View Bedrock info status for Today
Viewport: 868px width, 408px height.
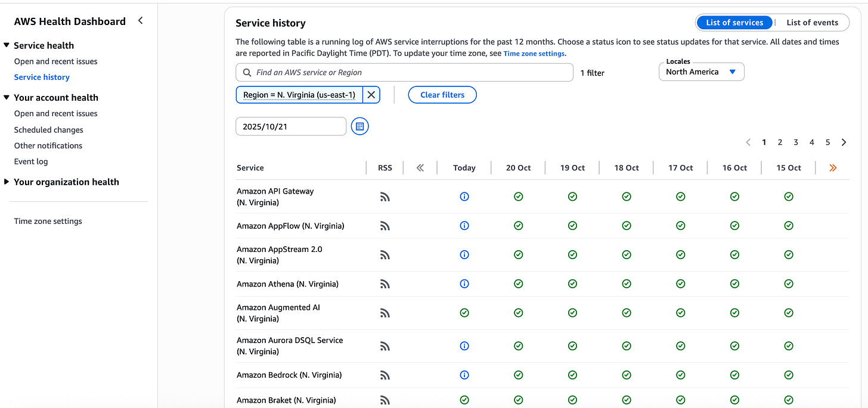pos(464,375)
